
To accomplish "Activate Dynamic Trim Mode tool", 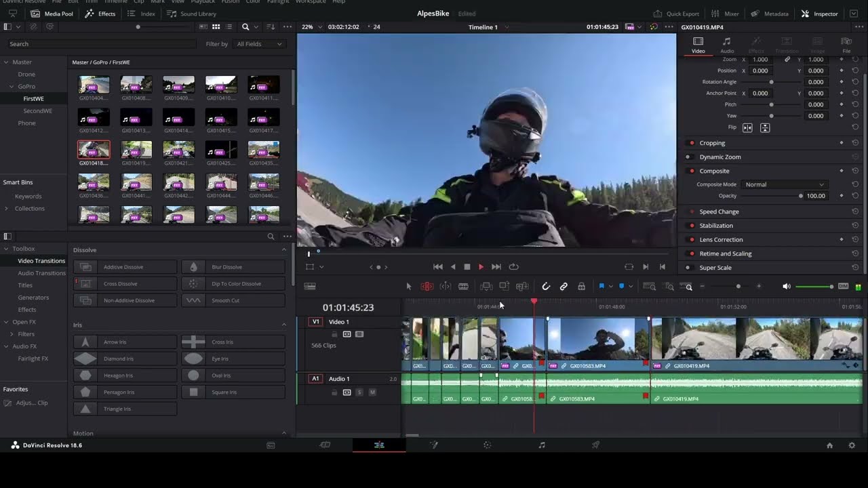I will click(446, 287).
